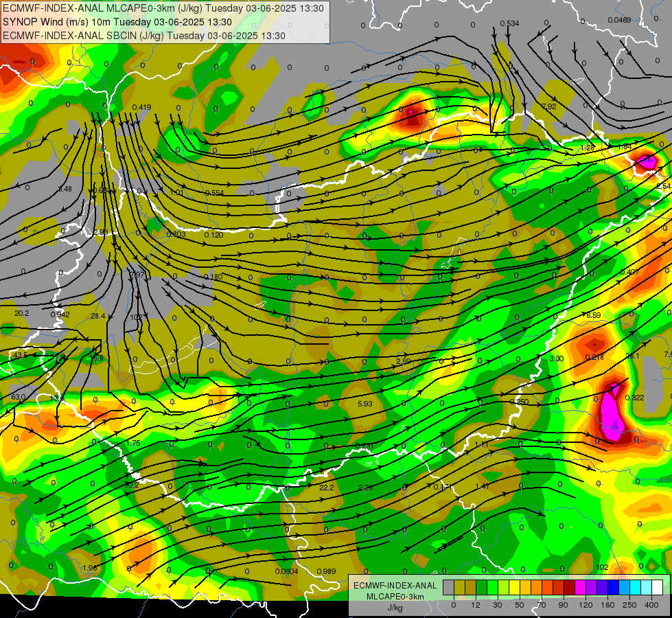Click the gray swatch in the legend
This screenshot has height=618, width=672.
click(x=448, y=587)
